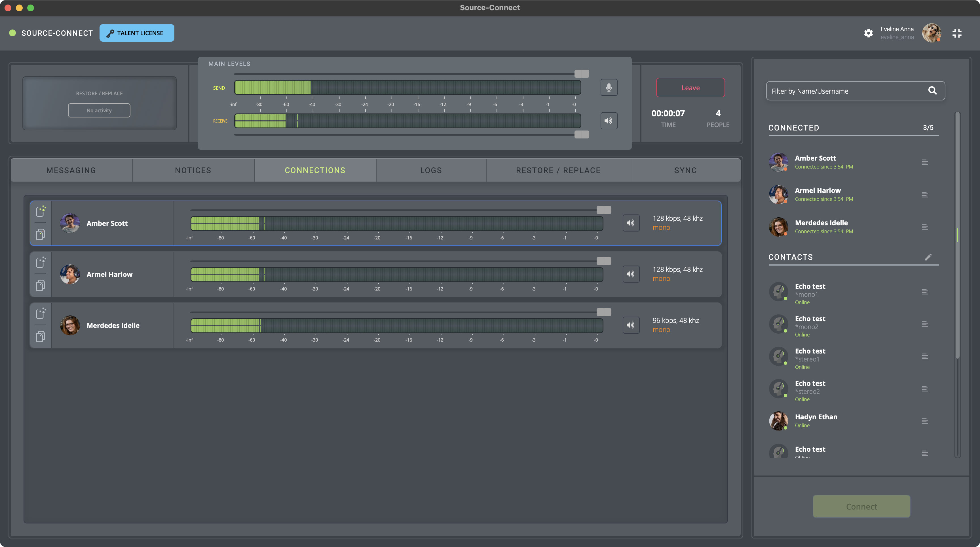Click the edit contacts pencil icon

tap(928, 257)
